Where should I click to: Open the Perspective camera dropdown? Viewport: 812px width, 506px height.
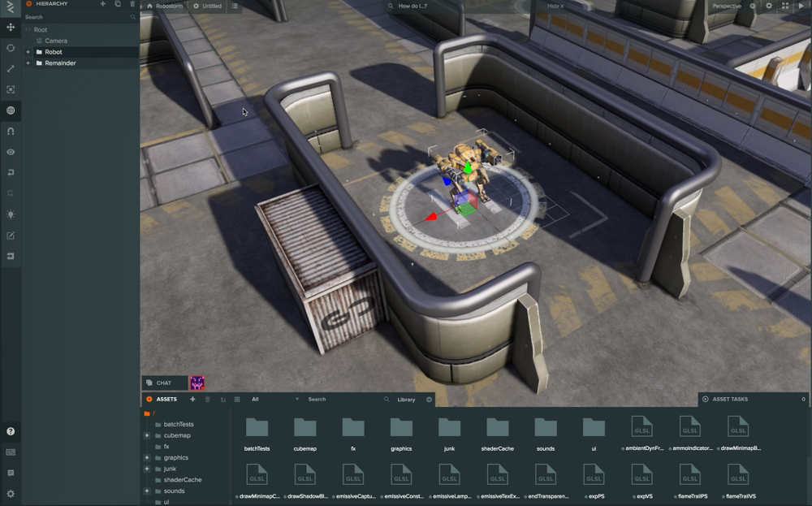coord(727,6)
